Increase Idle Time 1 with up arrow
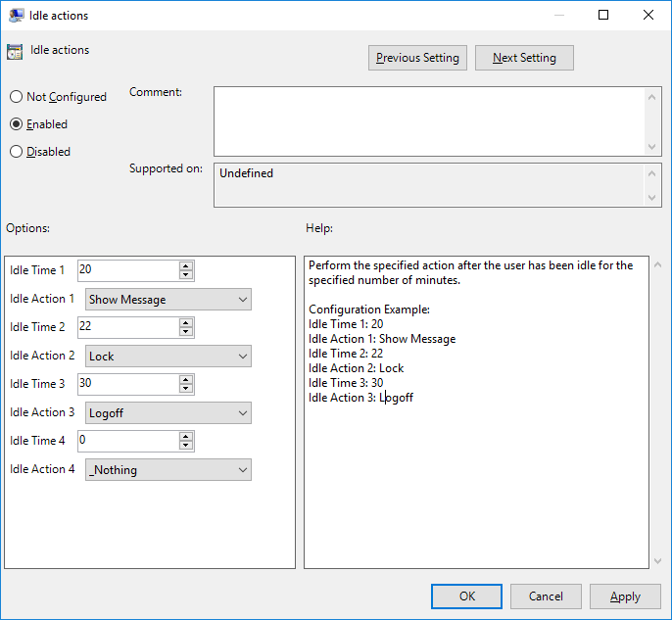Viewport: 672px width, 620px height. (186, 266)
